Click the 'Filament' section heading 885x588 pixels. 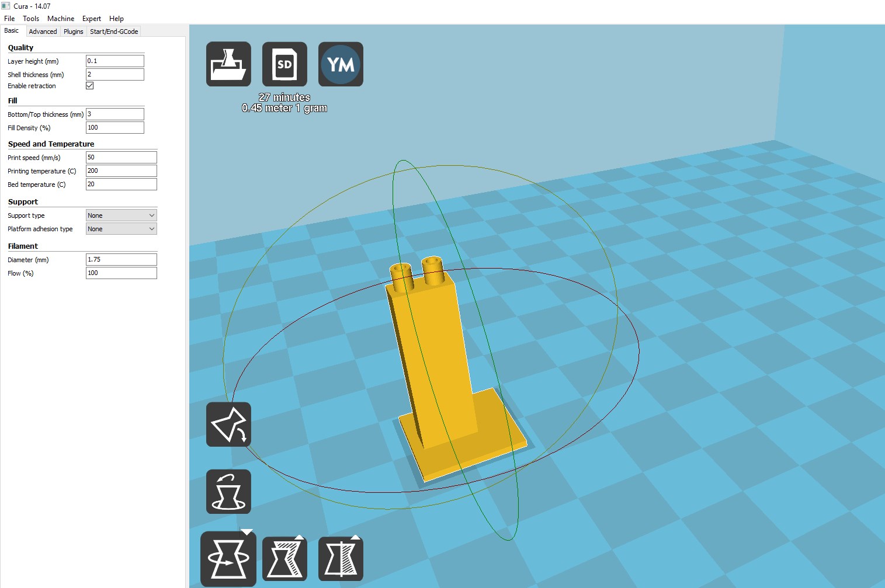pyautogui.click(x=23, y=246)
